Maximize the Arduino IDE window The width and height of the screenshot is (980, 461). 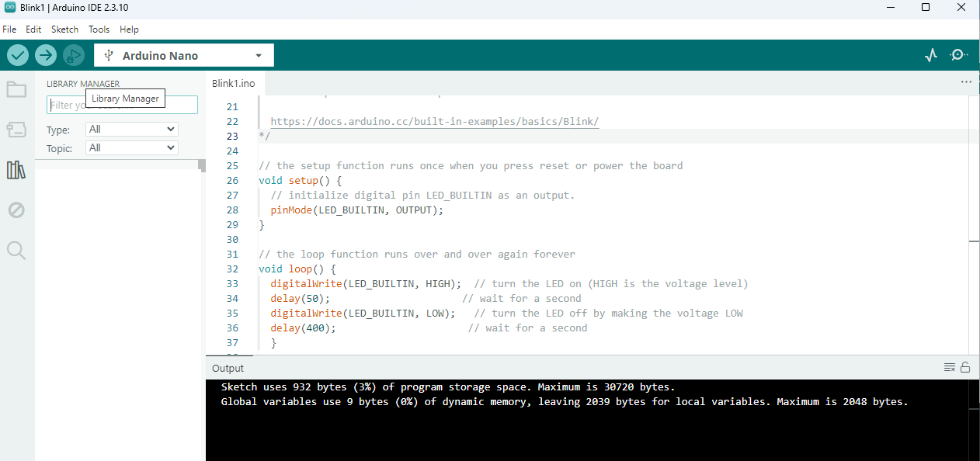(x=926, y=8)
